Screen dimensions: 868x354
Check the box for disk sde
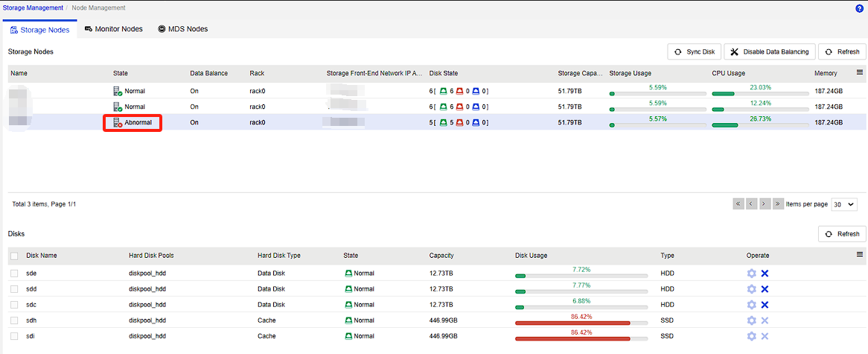(14, 274)
